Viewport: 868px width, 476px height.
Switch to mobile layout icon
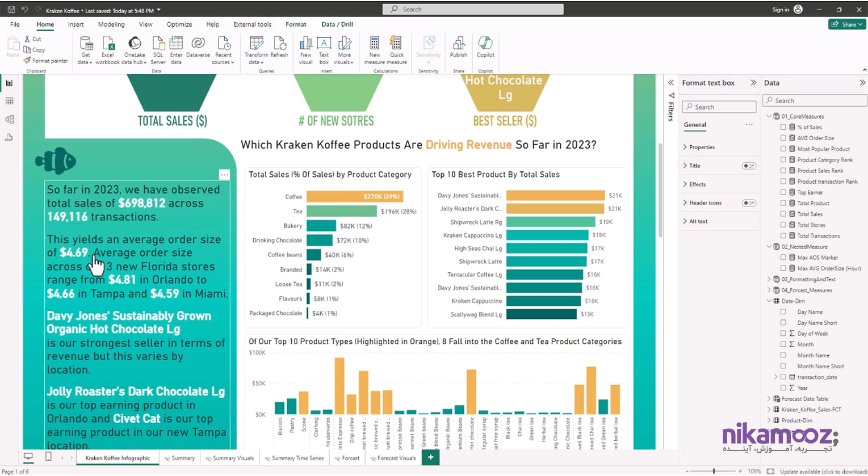(x=48, y=457)
